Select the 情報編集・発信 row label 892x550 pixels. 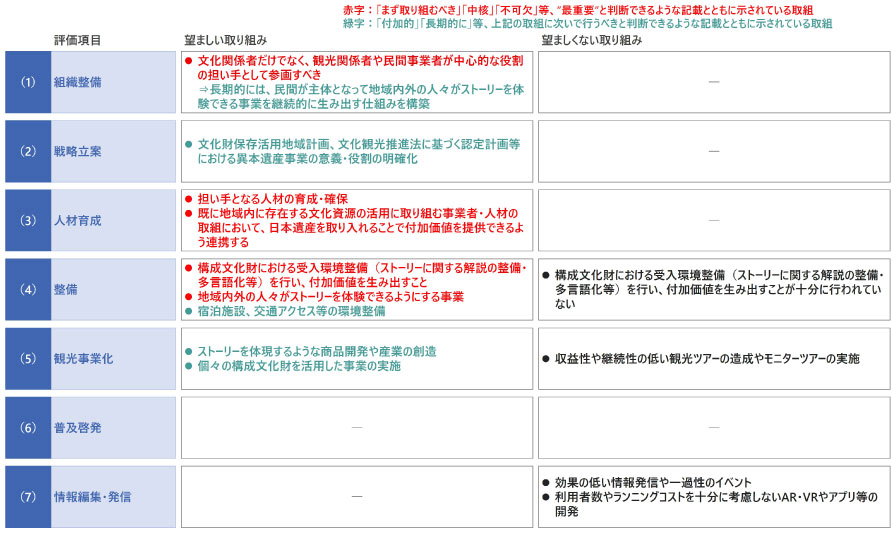coord(92,496)
